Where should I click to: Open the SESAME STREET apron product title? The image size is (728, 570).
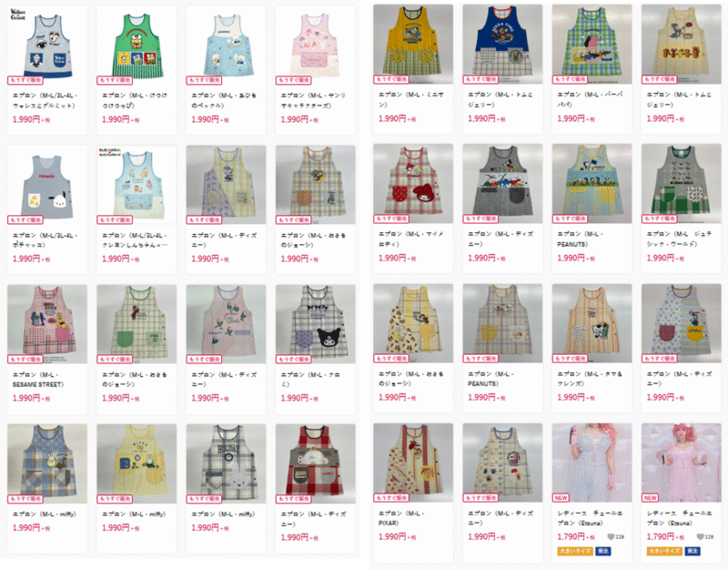tap(38, 380)
